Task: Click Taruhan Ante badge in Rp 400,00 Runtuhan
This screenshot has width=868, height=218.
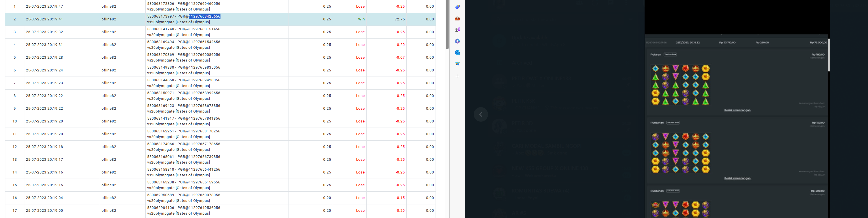Action: tap(673, 191)
